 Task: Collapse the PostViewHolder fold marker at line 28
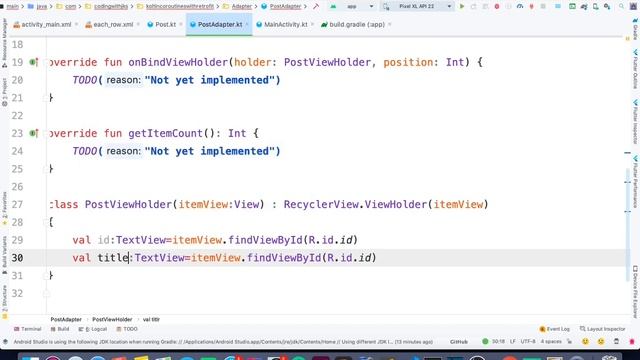46,222
